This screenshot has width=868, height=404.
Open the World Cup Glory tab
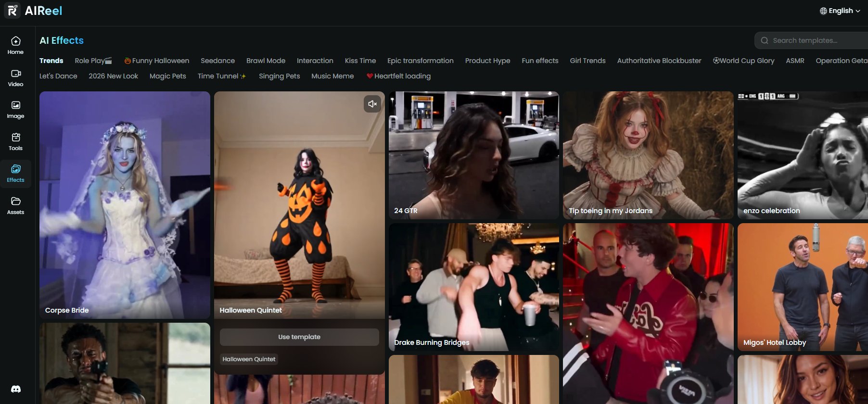click(x=744, y=61)
